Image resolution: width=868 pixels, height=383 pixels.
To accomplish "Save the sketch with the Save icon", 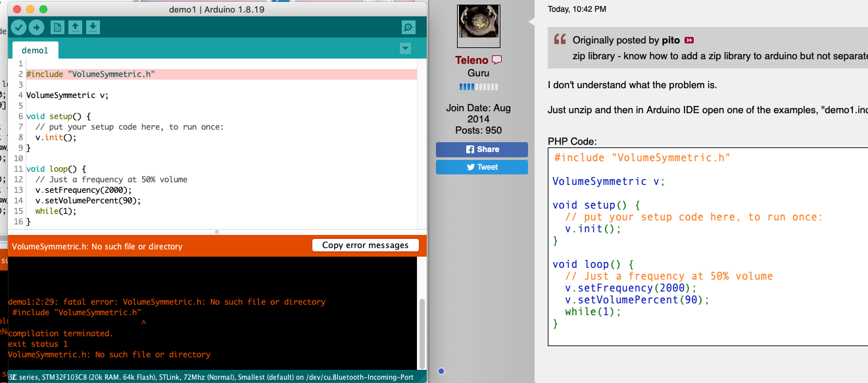I will point(93,27).
